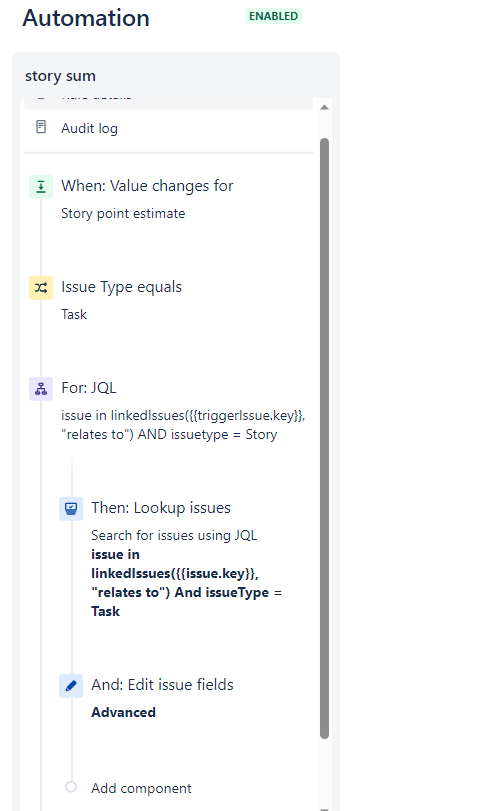481x811 pixels.
Task: Click the yellow Issue Type condition icon
Action: (x=41, y=288)
